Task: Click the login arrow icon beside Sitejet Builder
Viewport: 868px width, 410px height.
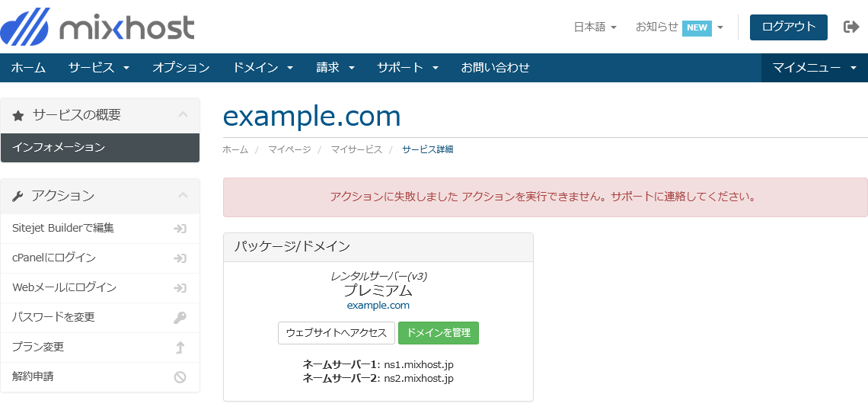Action: [180, 229]
